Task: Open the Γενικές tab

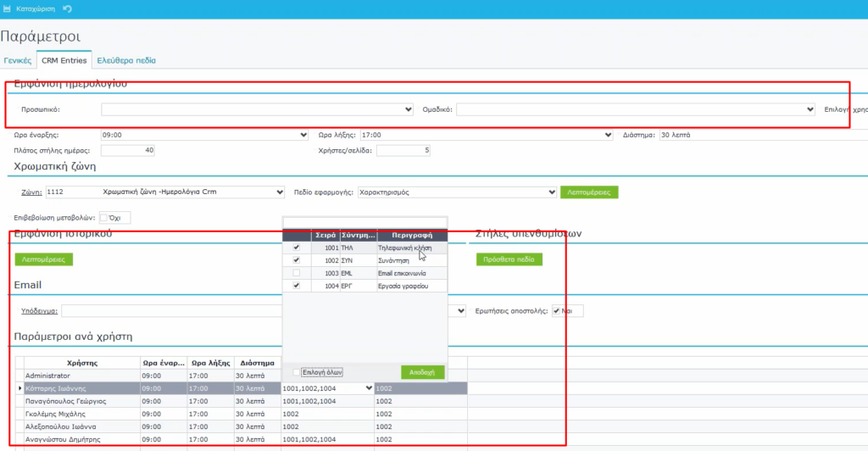Action: (18, 60)
